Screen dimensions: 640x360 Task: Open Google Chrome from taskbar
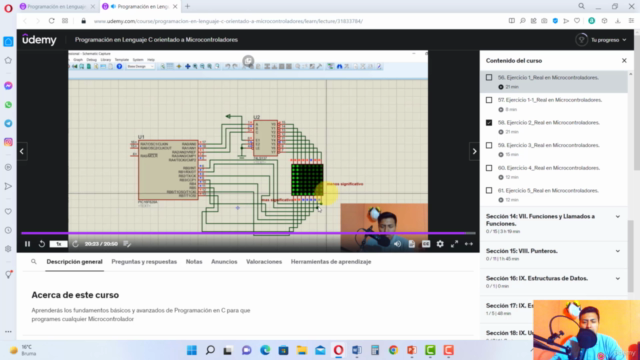pyautogui.click(x=393, y=350)
